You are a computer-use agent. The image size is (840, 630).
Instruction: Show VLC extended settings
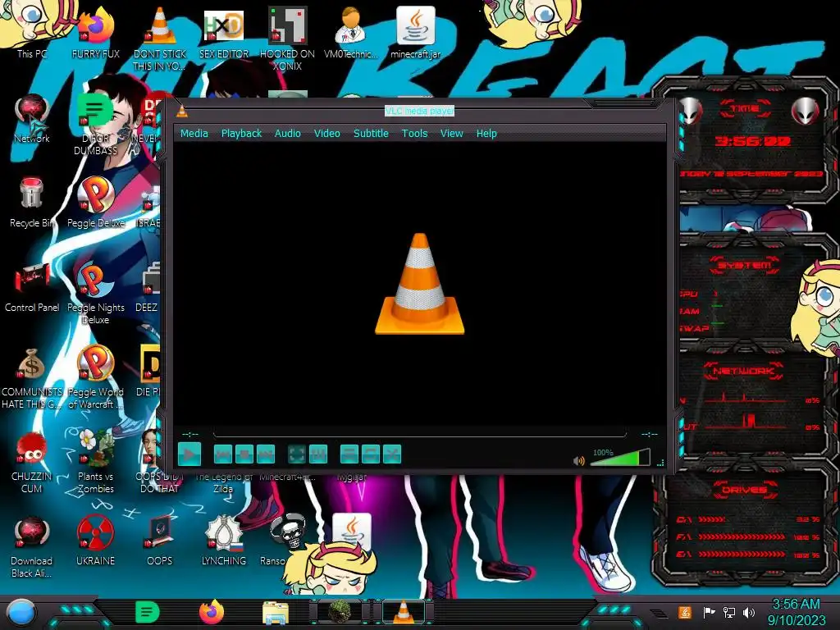point(318,454)
